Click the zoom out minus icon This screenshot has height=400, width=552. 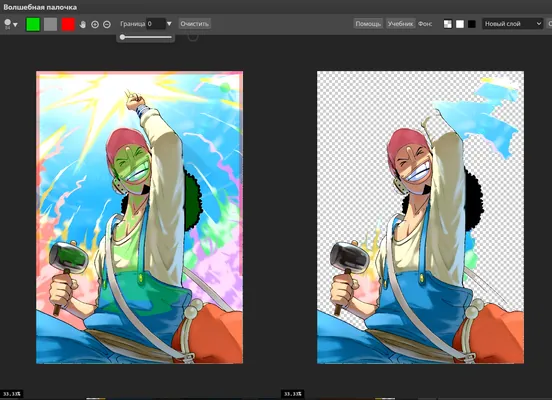point(107,24)
